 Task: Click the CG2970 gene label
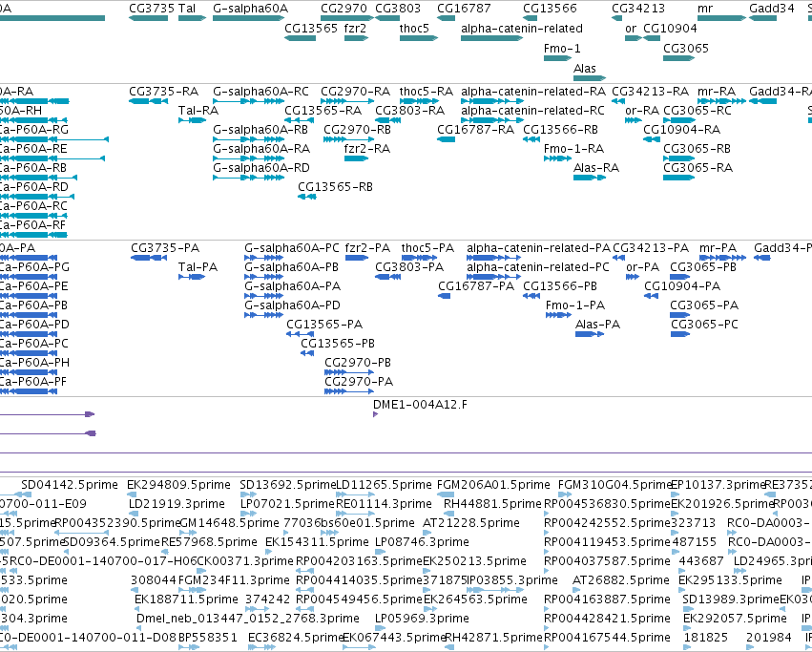coord(344,9)
